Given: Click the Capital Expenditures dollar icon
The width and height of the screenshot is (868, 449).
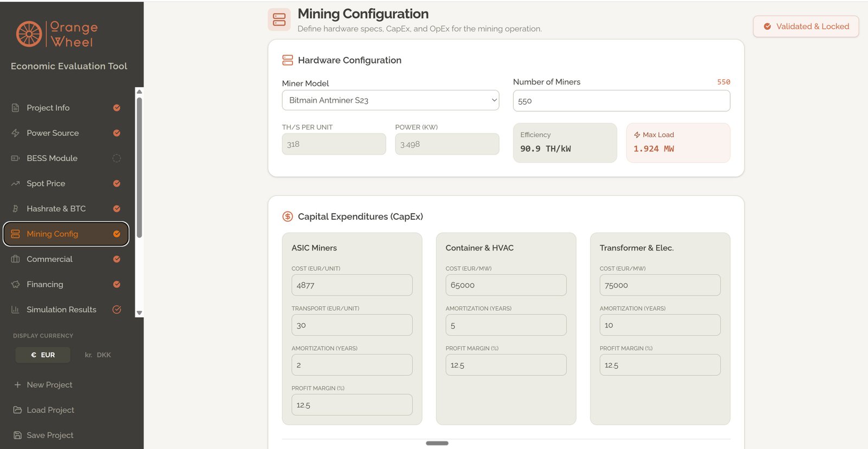Looking at the screenshot, I should (288, 216).
